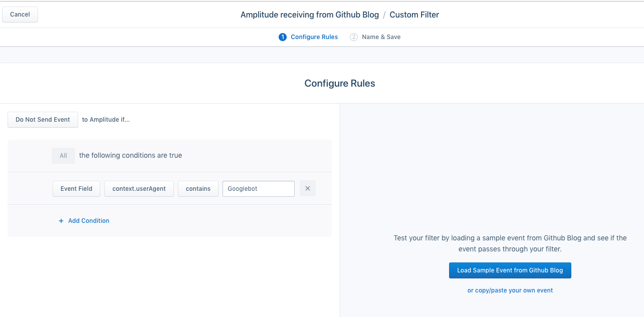Change the "All" condition matching option

[63, 155]
